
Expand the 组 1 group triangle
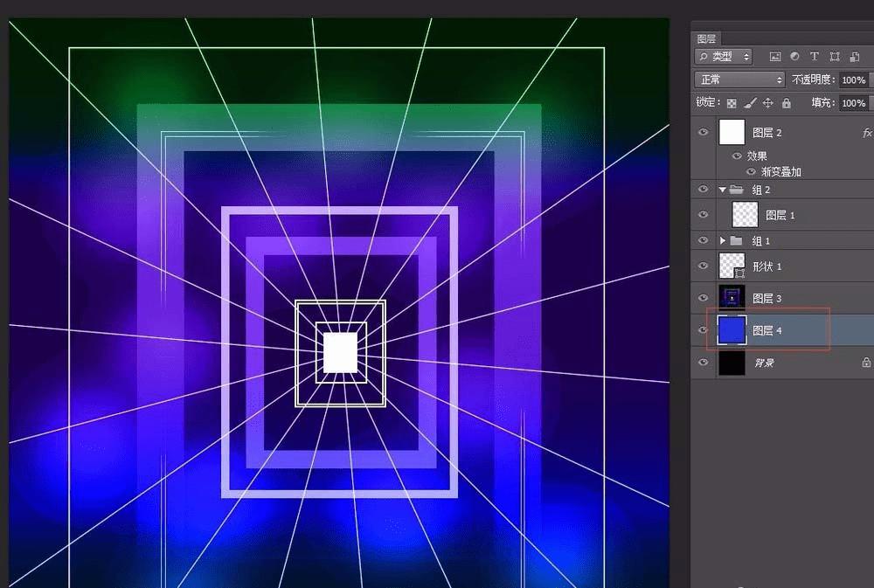(723, 241)
